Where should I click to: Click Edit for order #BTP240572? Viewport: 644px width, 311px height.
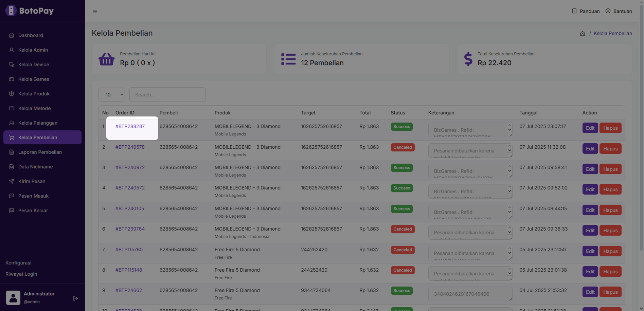(590, 189)
